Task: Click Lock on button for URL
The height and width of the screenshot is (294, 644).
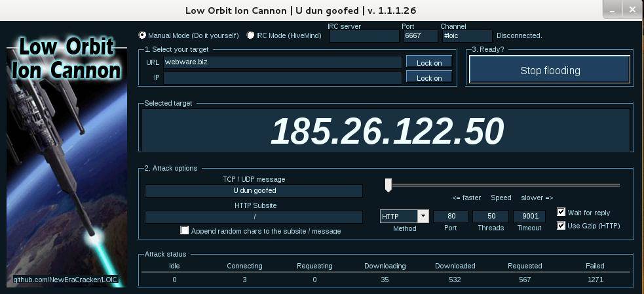Action: pos(429,62)
